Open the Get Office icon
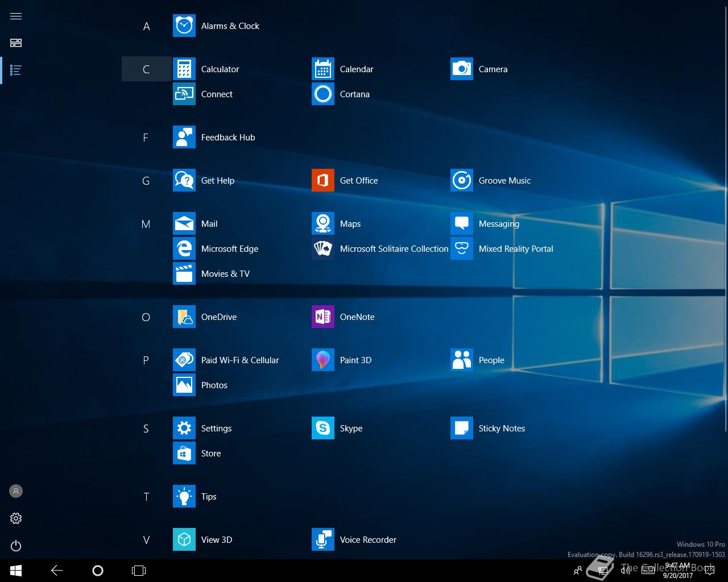The height and width of the screenshot is (582, 728). point(323,181)
